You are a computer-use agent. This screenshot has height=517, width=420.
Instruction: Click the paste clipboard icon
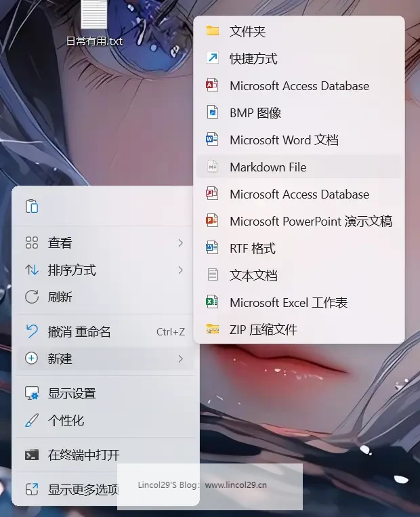(31, 207)
